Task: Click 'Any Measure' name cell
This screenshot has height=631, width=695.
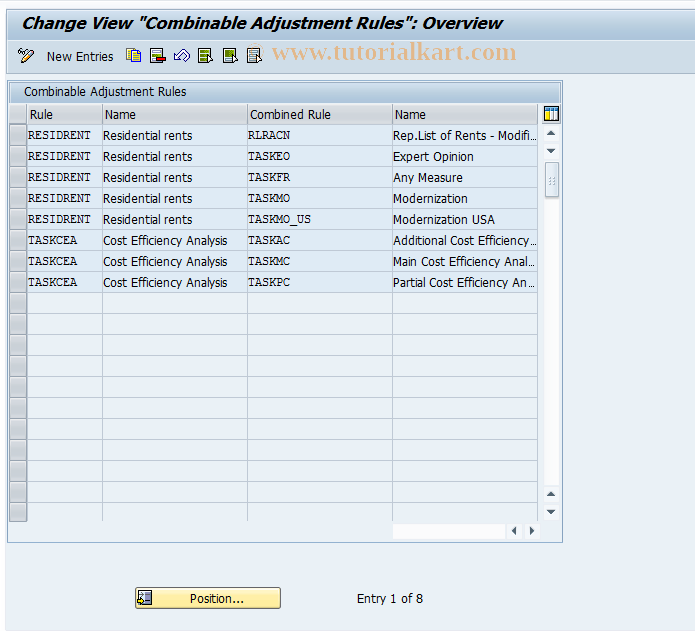Action: 465,177
